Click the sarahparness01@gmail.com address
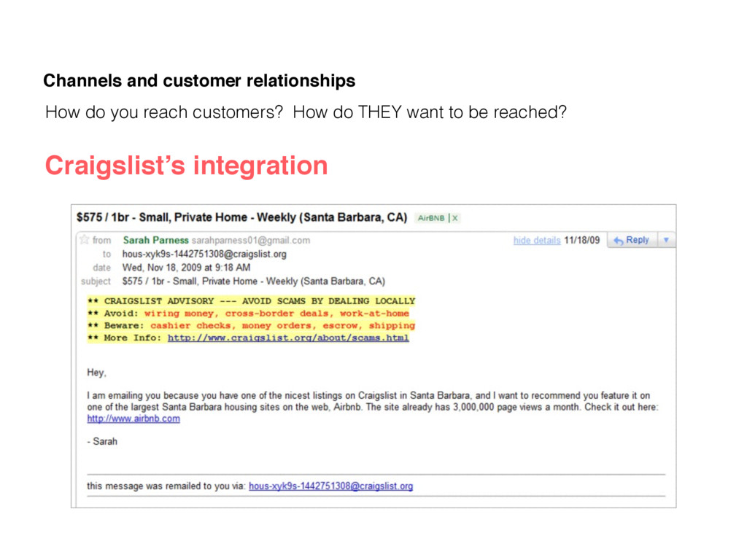Screen dimensions: 747x560 coord(251,241)
